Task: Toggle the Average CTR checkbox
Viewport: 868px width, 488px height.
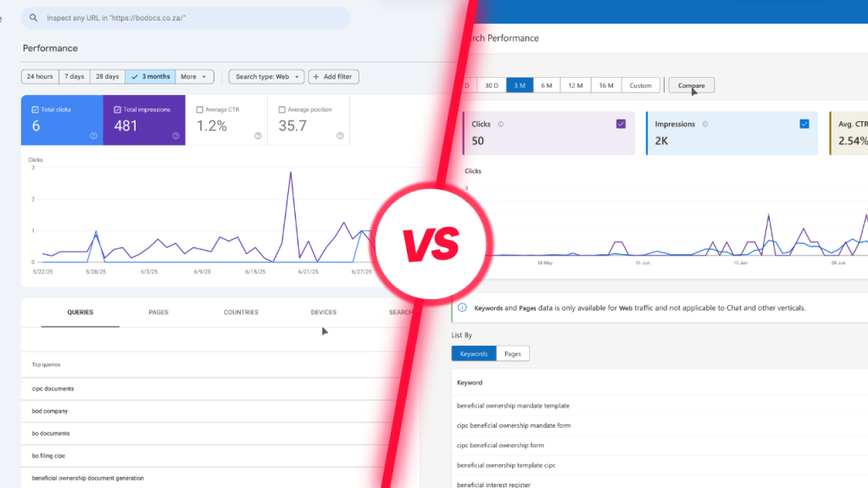Action: (200, 109)
